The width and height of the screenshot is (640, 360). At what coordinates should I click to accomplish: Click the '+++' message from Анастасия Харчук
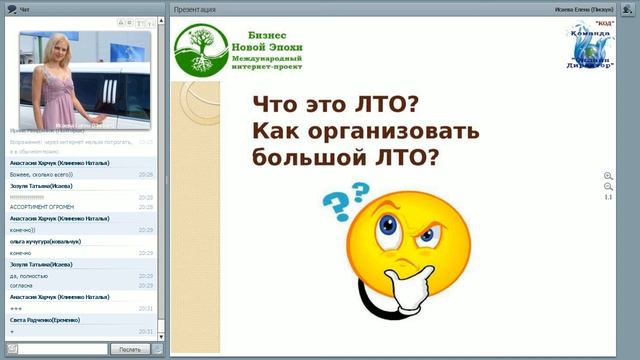pyautogui.click(x=16, y=309)
